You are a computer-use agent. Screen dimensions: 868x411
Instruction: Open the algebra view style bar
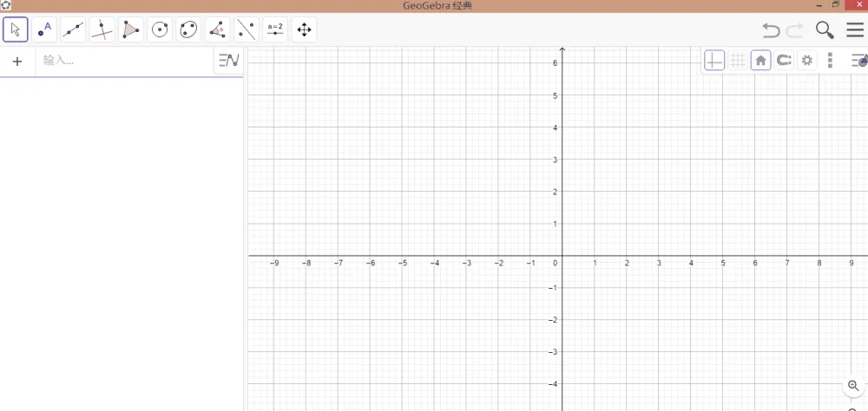(x=228, y=61)
